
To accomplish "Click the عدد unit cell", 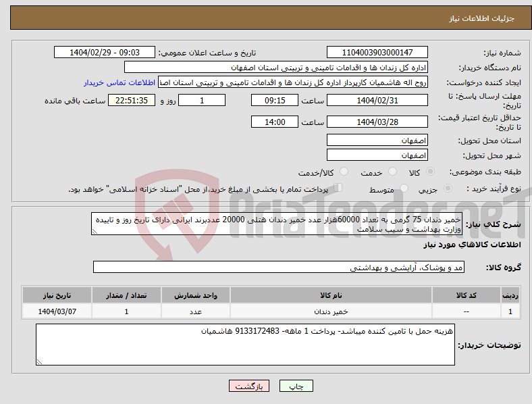I will coord(196,311).
